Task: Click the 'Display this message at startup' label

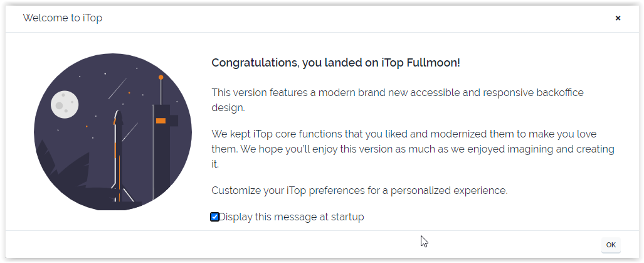Action: click(x=291, y=217)
